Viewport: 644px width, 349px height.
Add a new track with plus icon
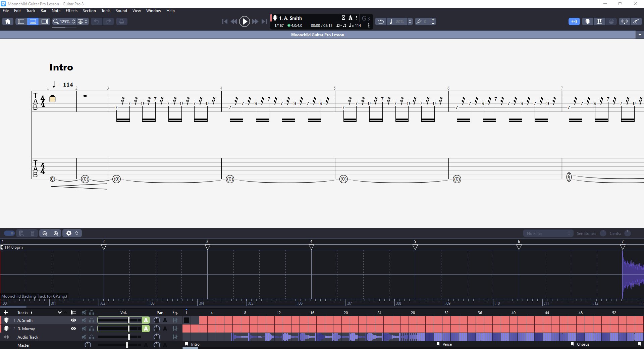pyautogui.click(x=6, y=312)
